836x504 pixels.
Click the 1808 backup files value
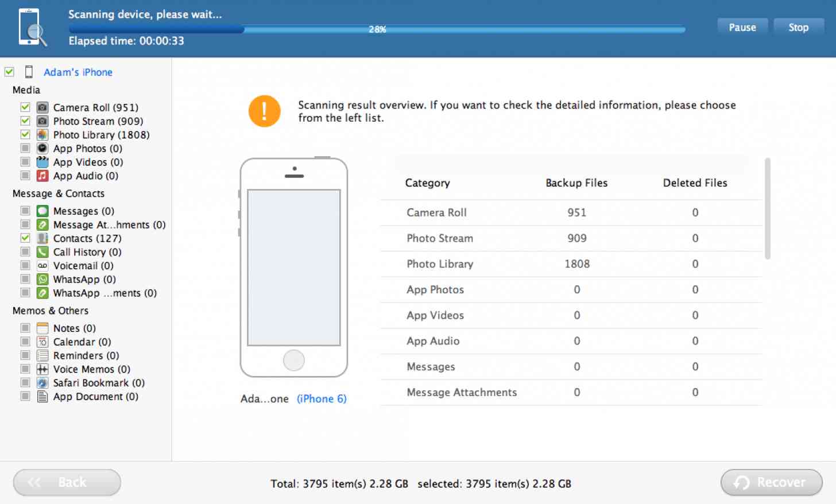(x=577, y=264)
